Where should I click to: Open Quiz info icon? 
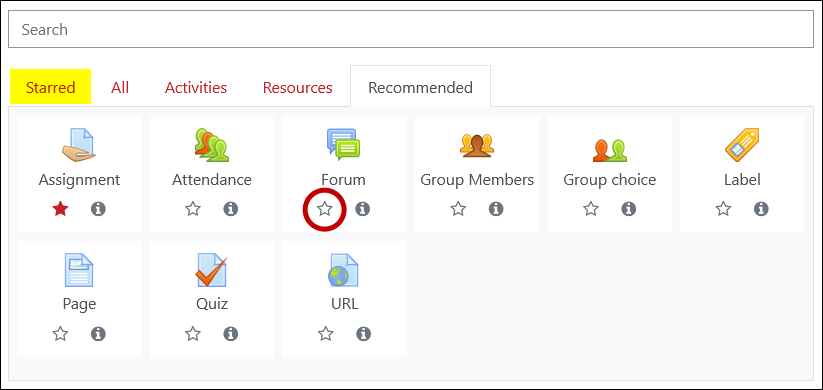[x=230, y=334]
